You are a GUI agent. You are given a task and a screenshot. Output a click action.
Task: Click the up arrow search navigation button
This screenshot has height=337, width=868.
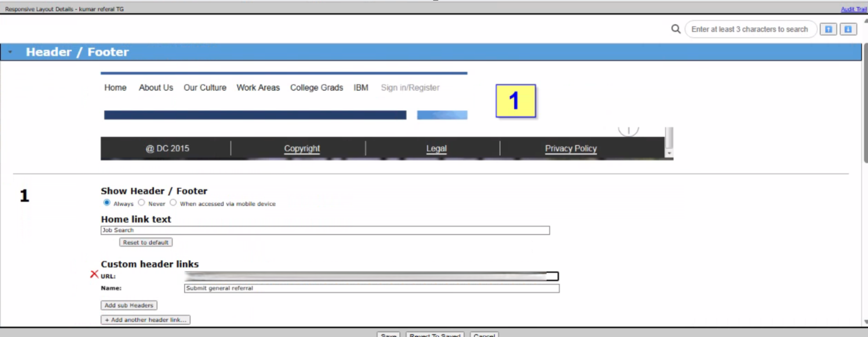pos(828,29)
